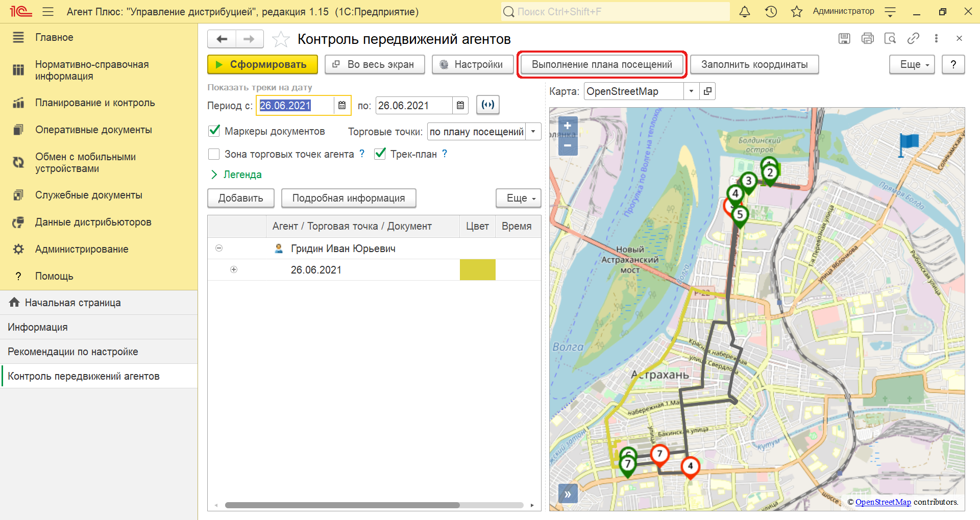The height and width of the screenshot is (520, 980).
Task: Switch to Рекомендации по настройке tab
Action: (x=99, y=352)
